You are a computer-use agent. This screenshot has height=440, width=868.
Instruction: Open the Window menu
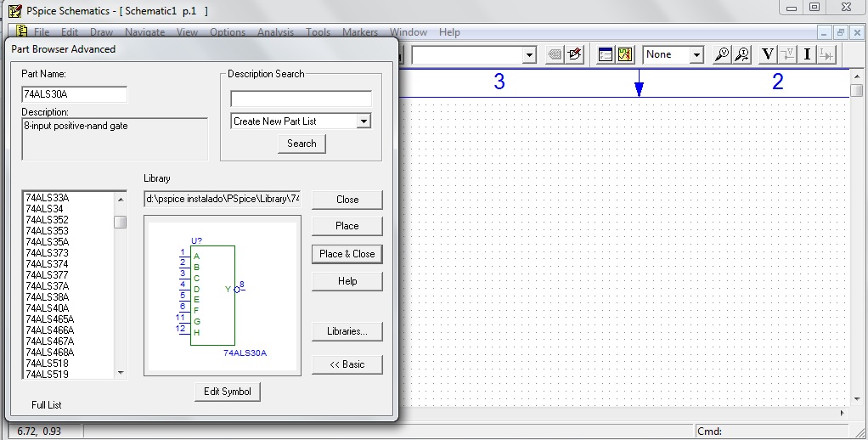(409, 32)
